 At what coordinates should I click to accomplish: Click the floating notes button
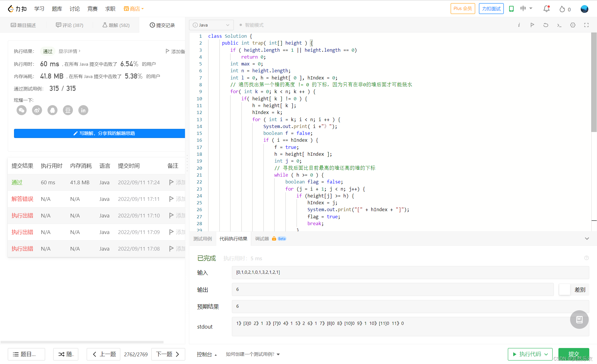click(579, 319)
